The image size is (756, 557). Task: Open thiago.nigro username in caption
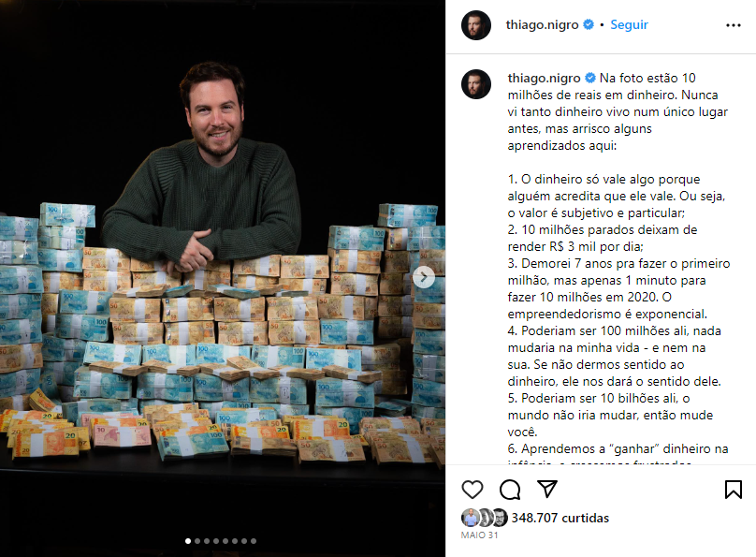coord(544,78)
